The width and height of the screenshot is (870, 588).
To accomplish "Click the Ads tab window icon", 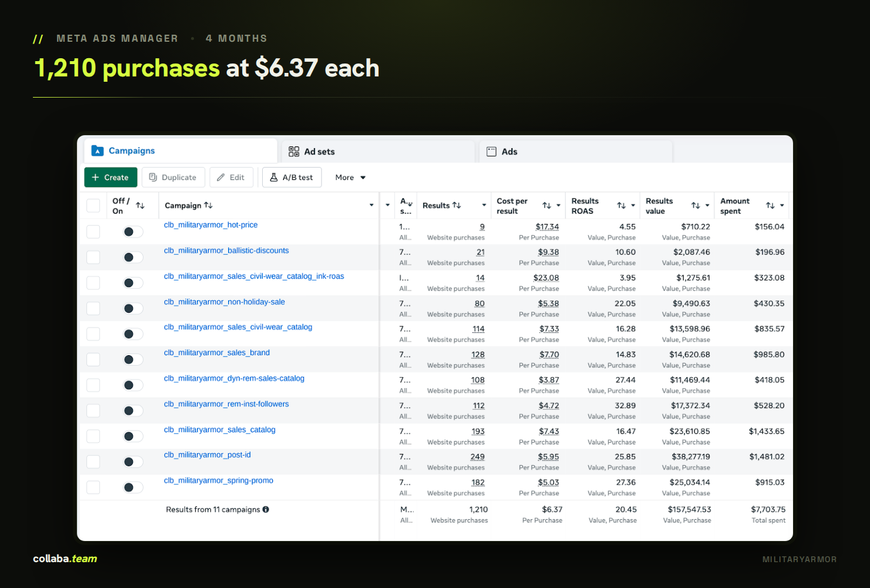I will (491, 152).
